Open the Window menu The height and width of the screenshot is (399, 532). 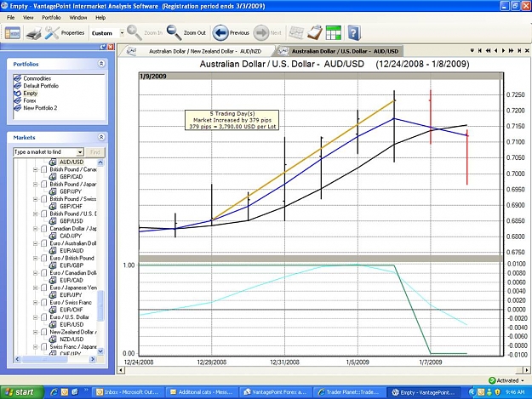(78, 18)
